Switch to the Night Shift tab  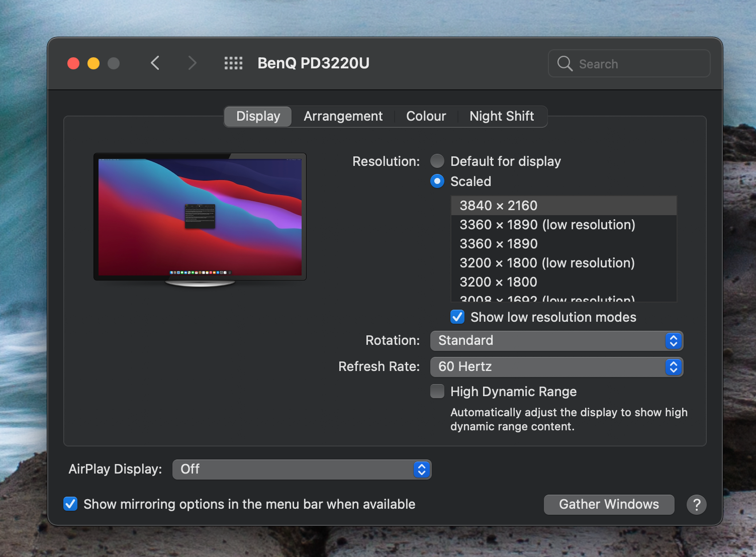502,116
